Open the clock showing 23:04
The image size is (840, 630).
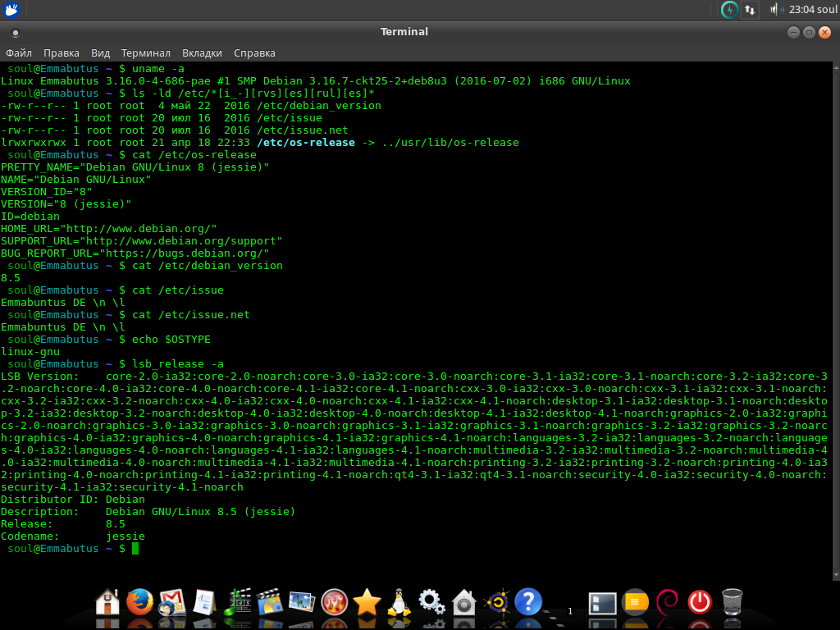pos(801,10)
